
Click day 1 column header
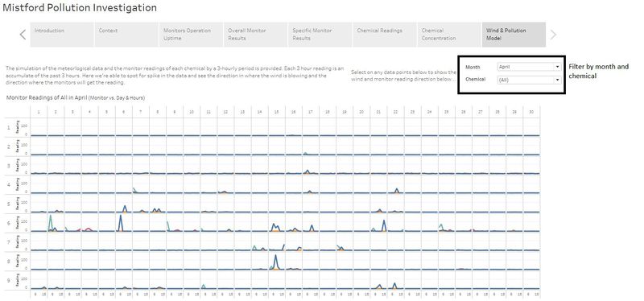point(39,112)
